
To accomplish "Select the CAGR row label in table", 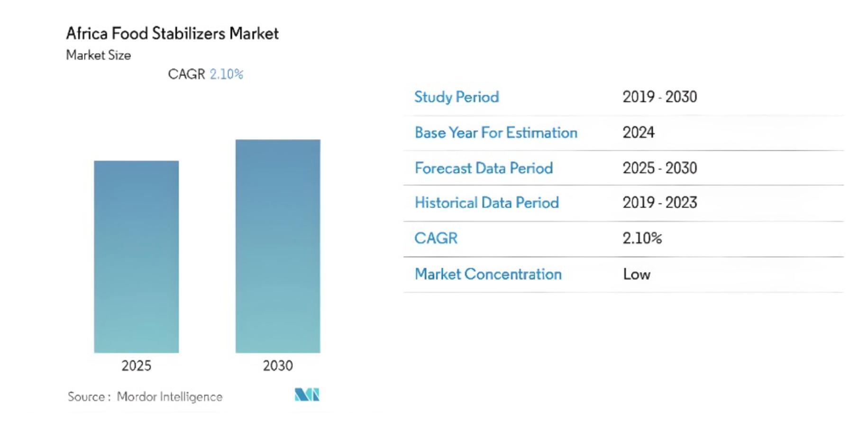I will [436, 238].
